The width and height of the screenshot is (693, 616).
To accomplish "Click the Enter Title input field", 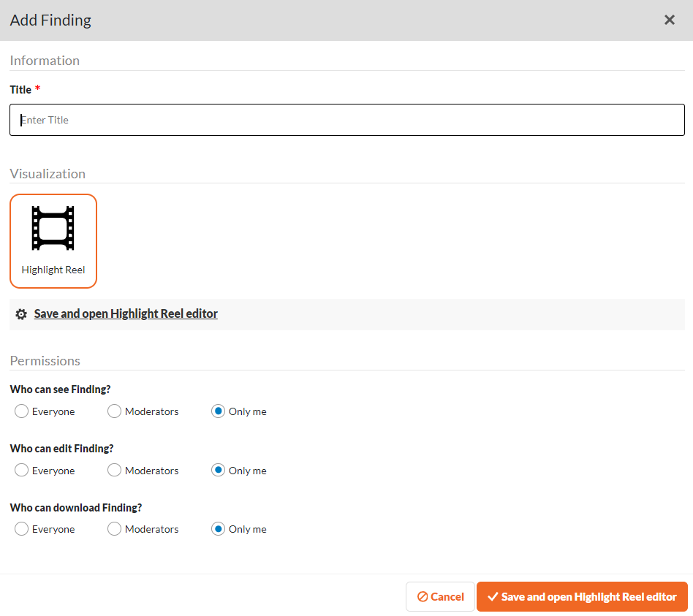I will point(347,120).
